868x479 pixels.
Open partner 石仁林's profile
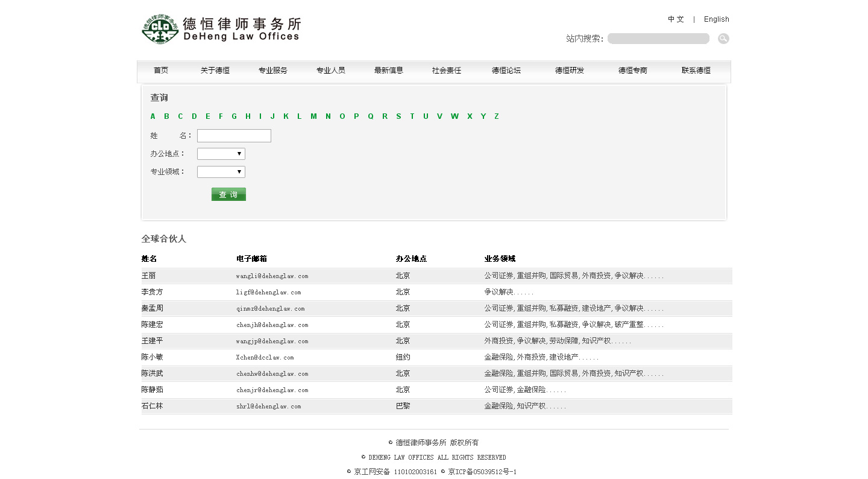click(152, 406)
